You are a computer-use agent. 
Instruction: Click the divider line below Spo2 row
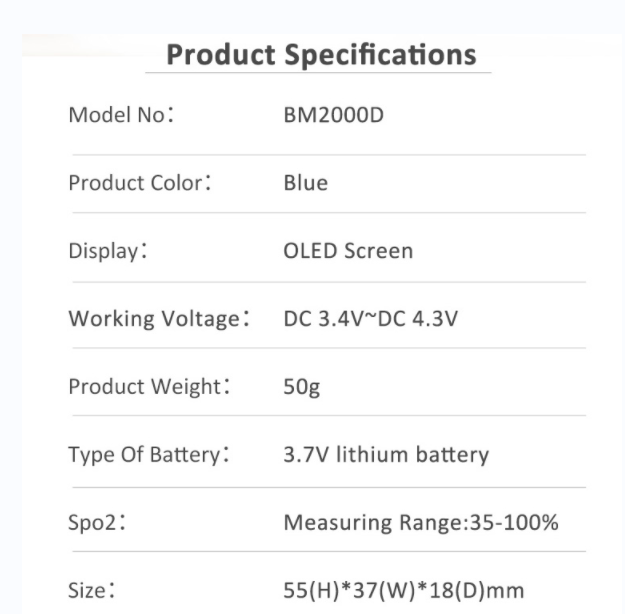click(x=329, y=552)
